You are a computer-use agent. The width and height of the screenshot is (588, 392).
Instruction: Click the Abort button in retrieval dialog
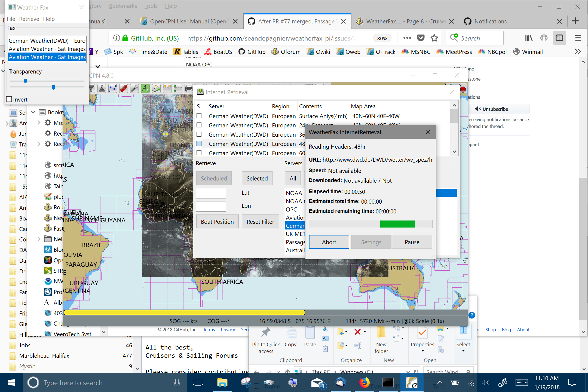coord(329,242)
